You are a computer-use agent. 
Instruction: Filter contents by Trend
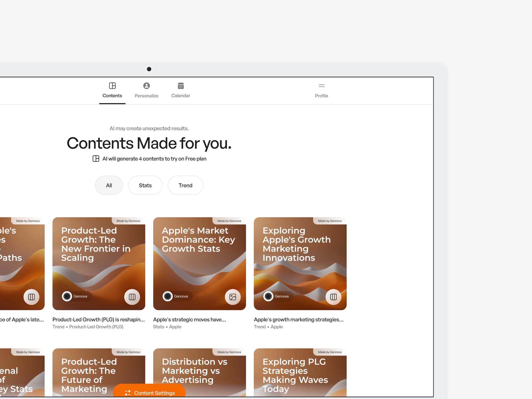[x=185, y=185]
